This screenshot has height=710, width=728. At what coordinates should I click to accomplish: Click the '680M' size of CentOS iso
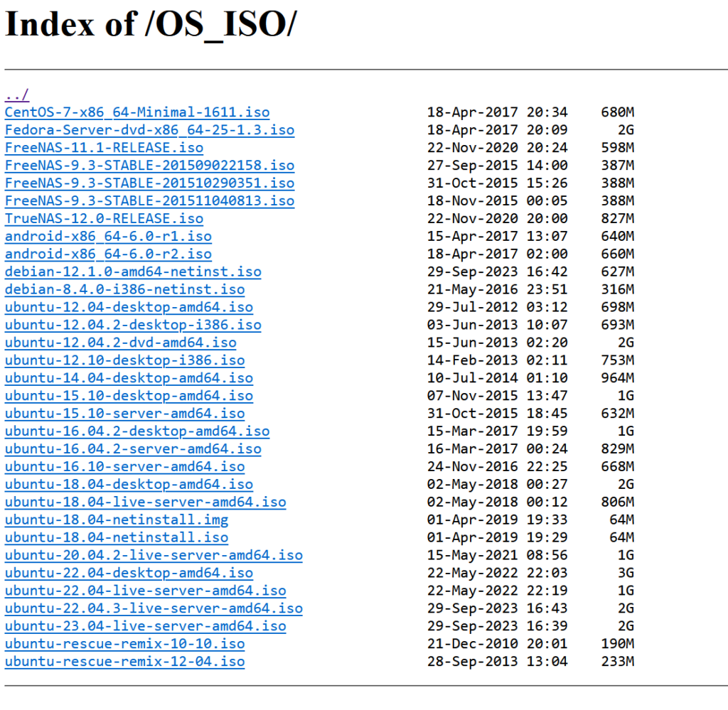tap(618, 112)
